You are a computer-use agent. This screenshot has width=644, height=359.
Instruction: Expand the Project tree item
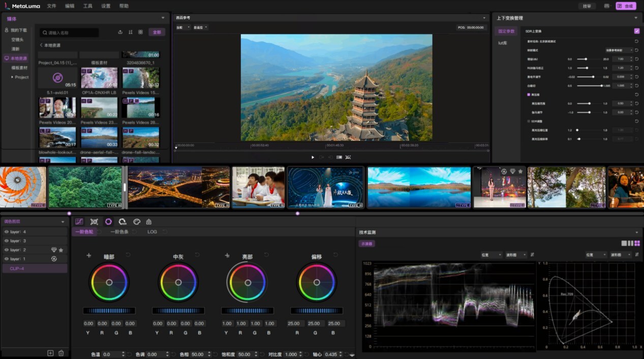tap(12, 77)
